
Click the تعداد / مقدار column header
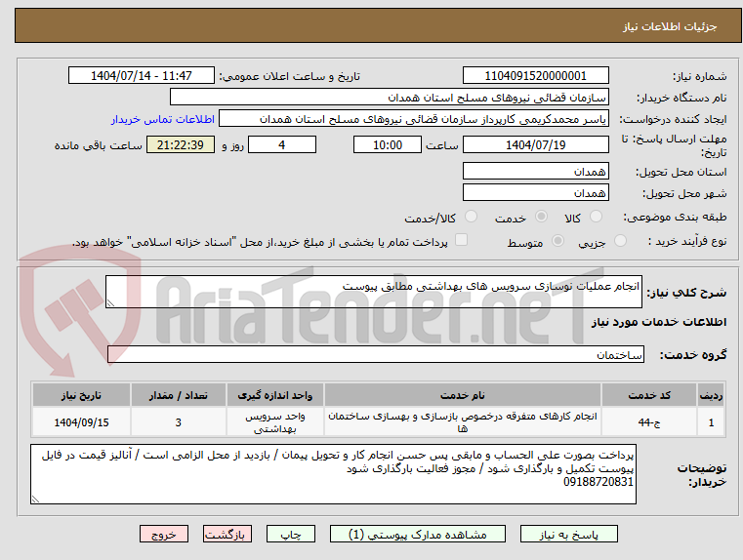tap(178, 395)
